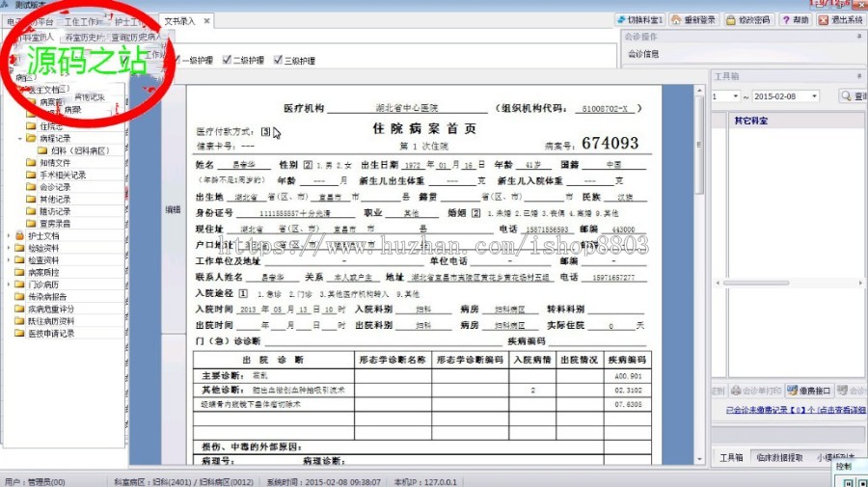Click the 重新登录 home icon

coord(677,20)
